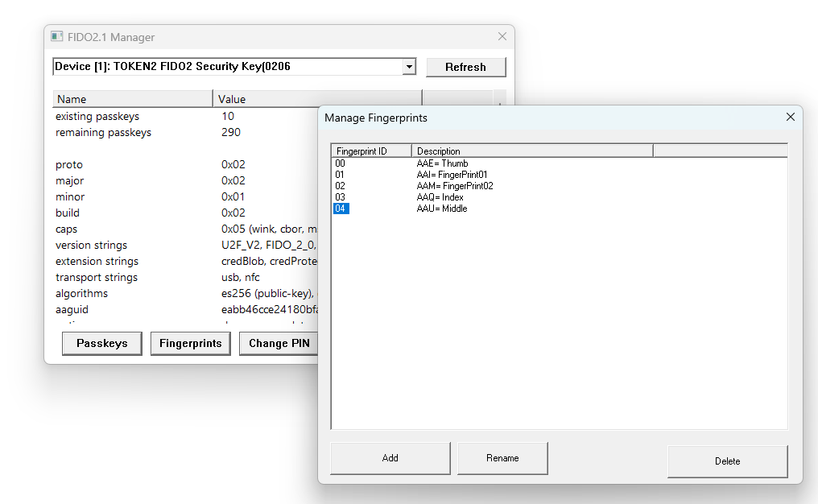Click the Fingerprint ID column header
Viewport: 818px width, 504px height.
coord(370,151)
